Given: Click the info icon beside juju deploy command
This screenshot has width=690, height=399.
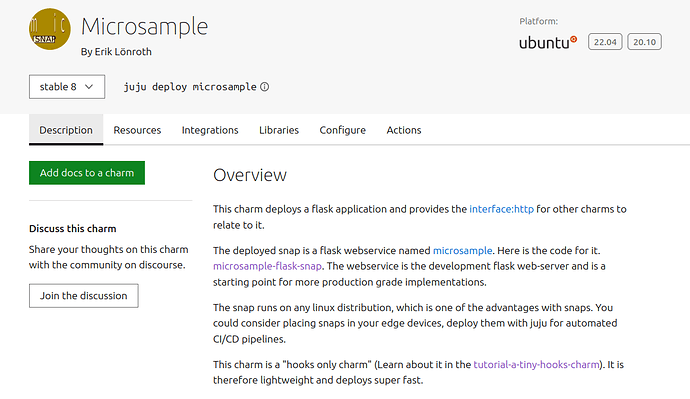Looking at the screenshot, I should pos(264,87).
